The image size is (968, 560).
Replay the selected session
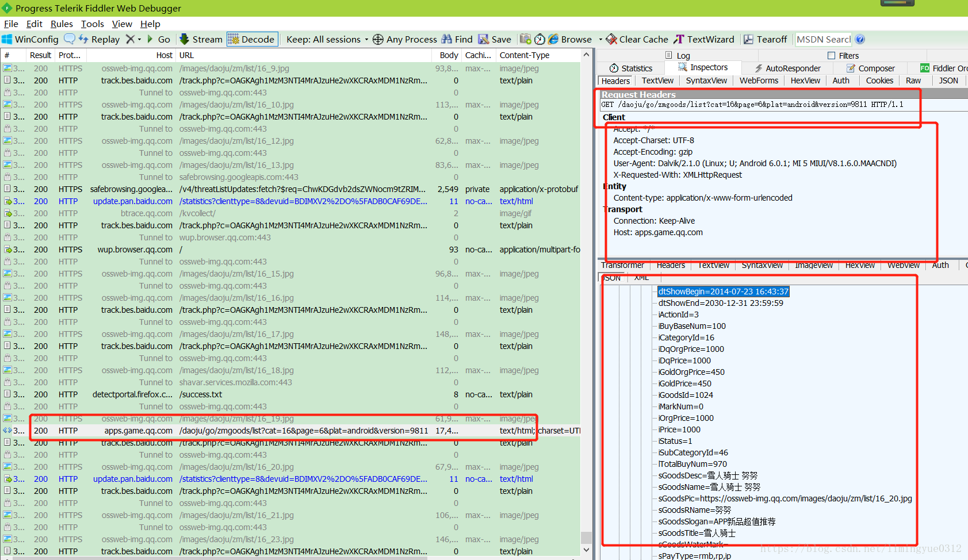(99, 39)
